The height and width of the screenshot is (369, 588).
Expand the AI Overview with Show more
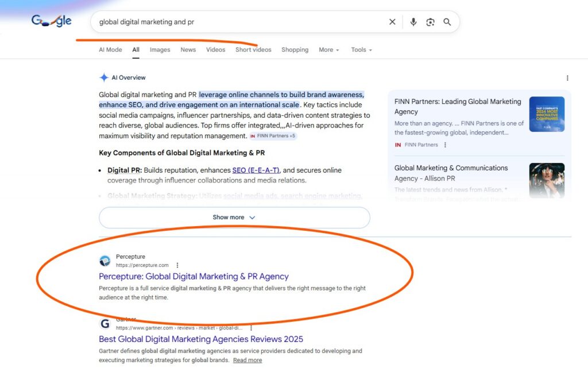point(234,217)
